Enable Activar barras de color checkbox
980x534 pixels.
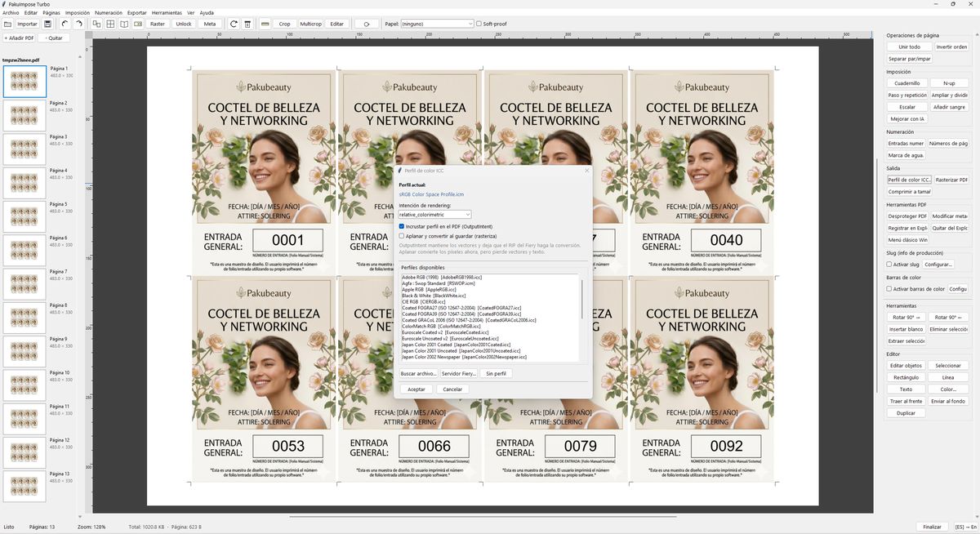coord(889,289)
